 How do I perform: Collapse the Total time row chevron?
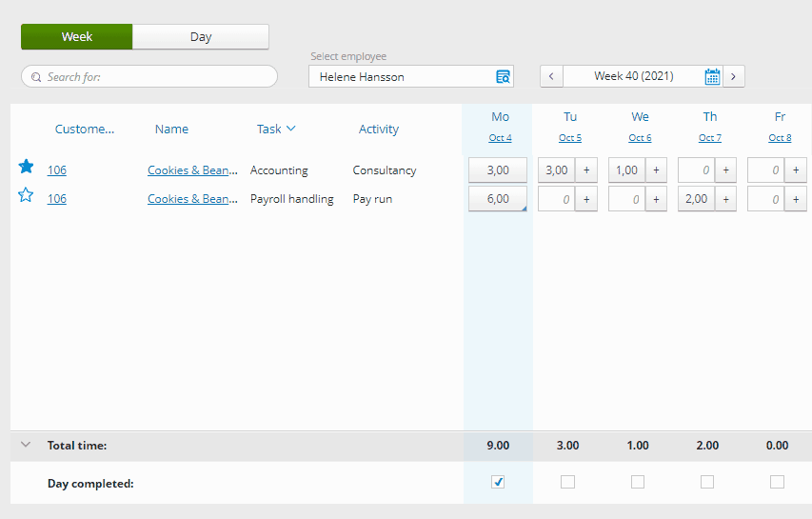pyautogui.click(x=26, y=445)
